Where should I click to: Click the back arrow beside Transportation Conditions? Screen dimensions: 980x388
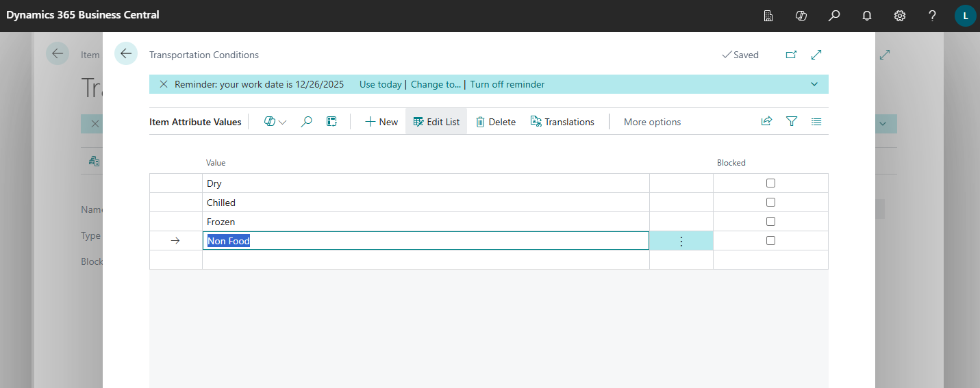point(126,53)
